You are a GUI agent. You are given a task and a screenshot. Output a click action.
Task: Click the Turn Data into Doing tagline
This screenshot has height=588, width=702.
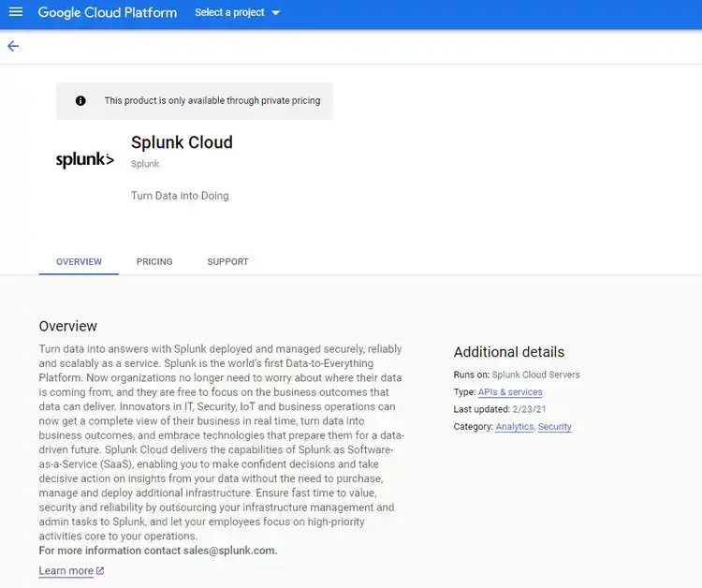tap(180, 196)
